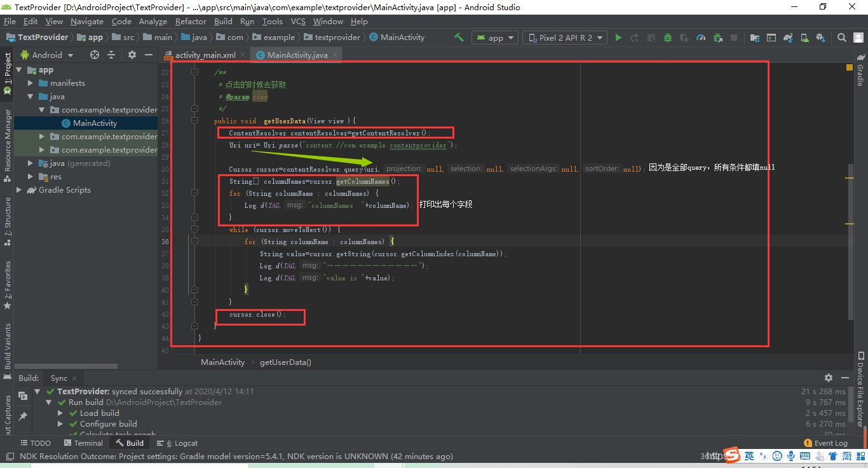Open Project panel gear settings
Screen dimensions: 868x468
click(x=132, y=55)
